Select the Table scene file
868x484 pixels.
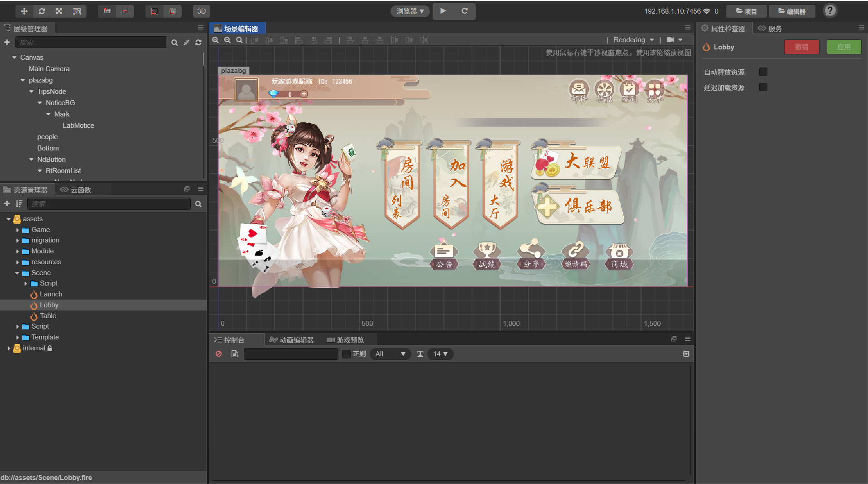click(x=48, y=316)
